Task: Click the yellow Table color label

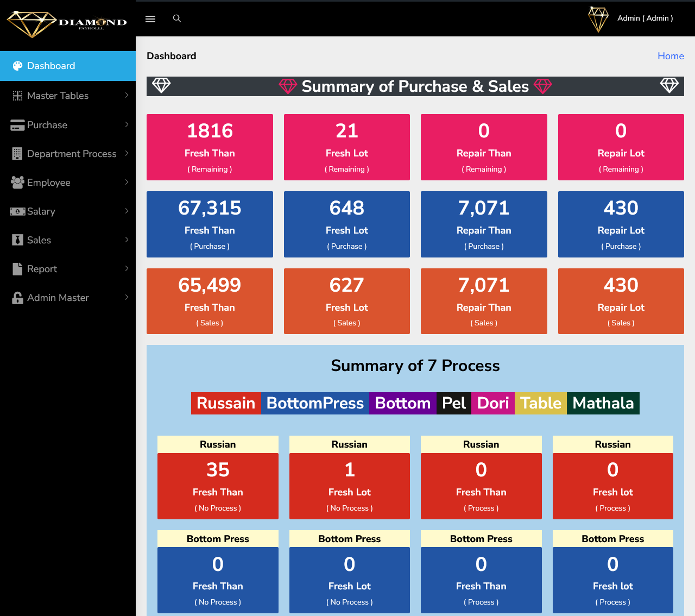Action: pos(540,403)
